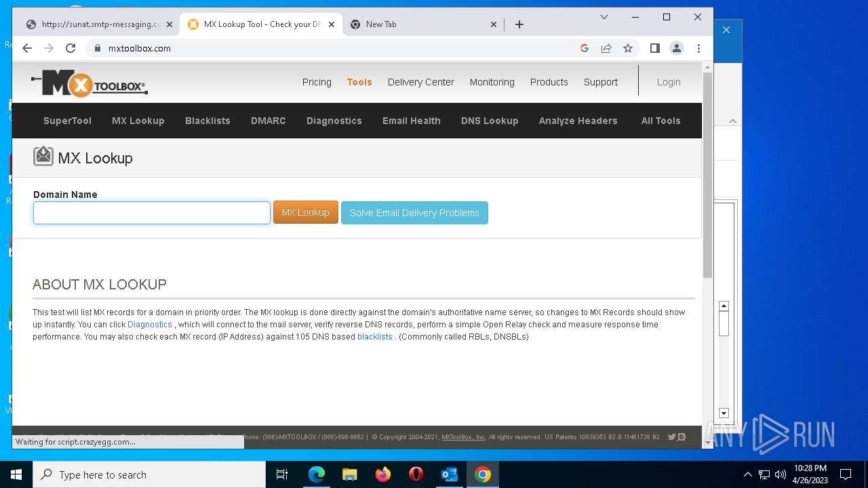The height and width of the screenshot is (488, 868).
Task: Click the Google icon in address bar
Action: 585,48
